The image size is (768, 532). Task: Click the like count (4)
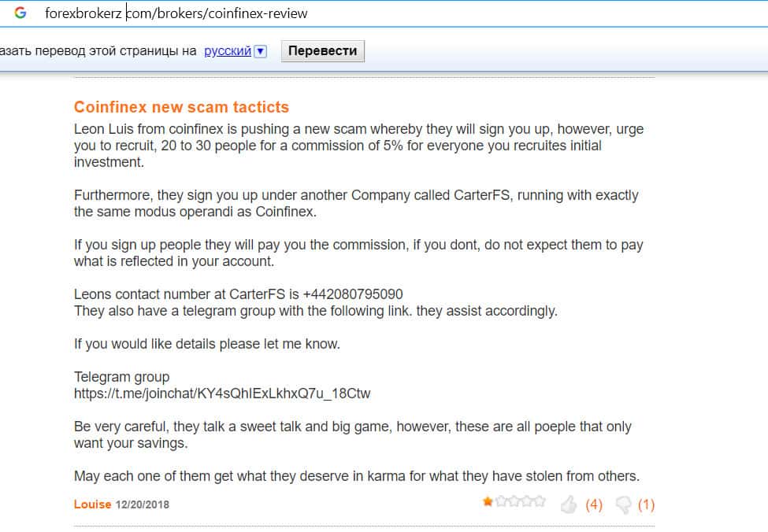click(x=593, y=504)
